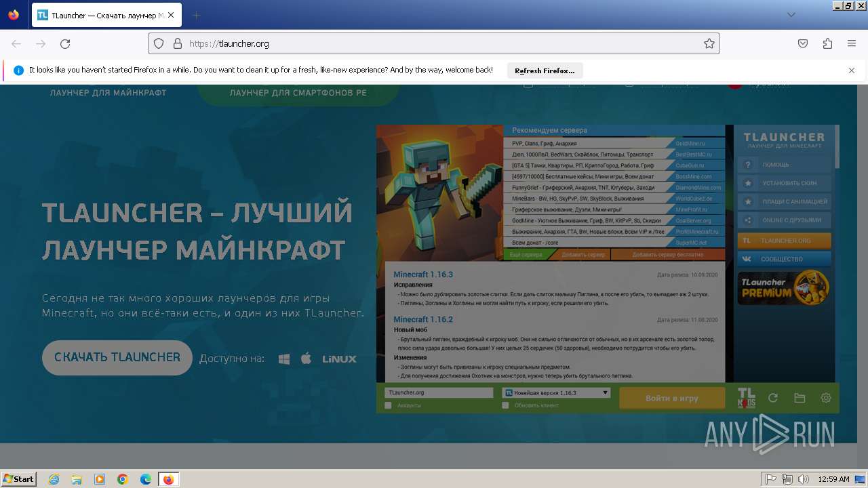Click the orange TLAUNCHER.ORG sidebar button
This screenshot has height=488, width=868.
[x=784, y=241]
